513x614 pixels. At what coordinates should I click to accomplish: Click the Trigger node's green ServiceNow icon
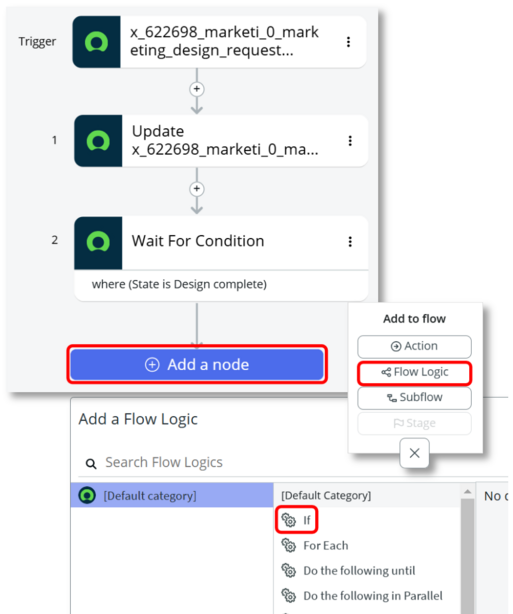point(97,42)
